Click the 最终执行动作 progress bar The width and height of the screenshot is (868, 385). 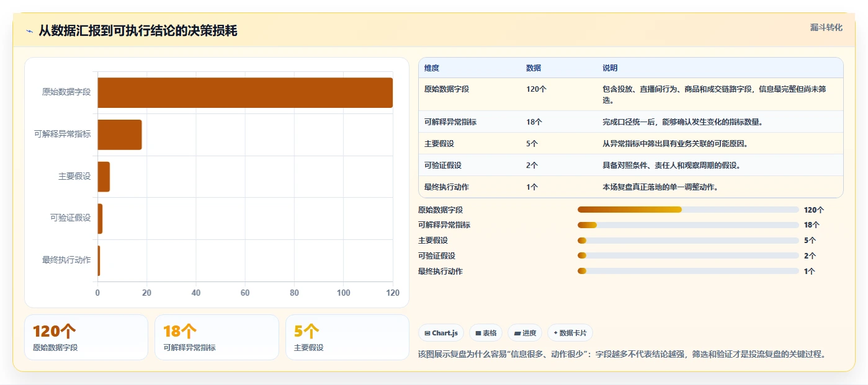[x=688, y=271]
